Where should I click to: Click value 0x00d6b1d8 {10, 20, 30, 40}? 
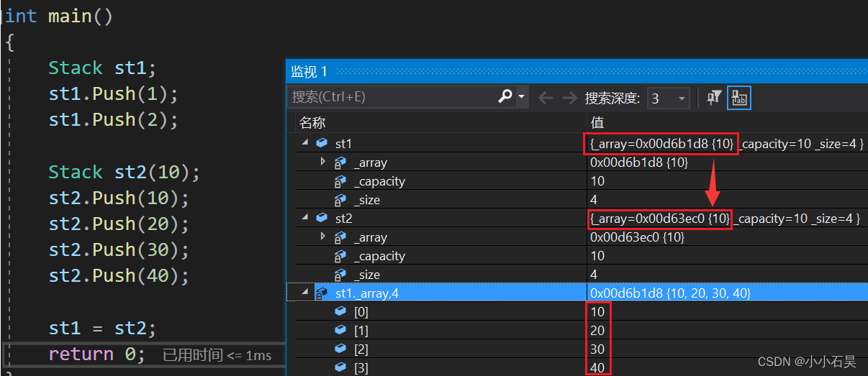(x=672, y=293)
